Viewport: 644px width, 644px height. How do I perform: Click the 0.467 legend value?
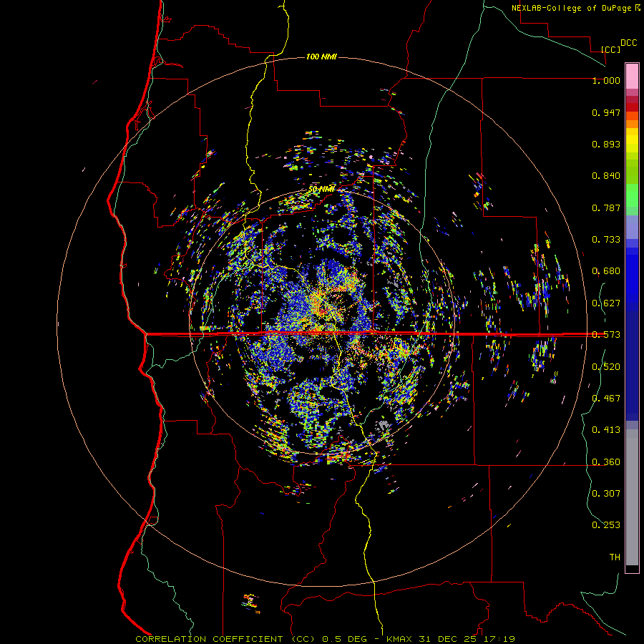606,399
